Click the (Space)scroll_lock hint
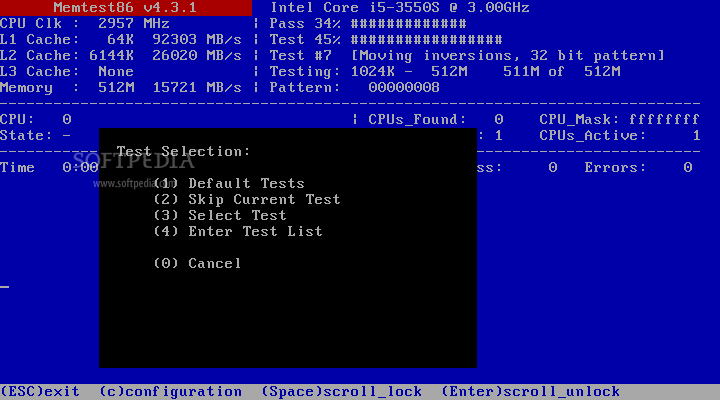 click(342, 392)
